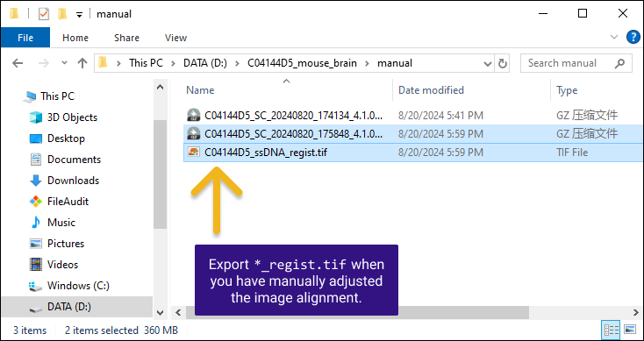Open Customize Quick Access Toolbar dropdown

point(79,15)
